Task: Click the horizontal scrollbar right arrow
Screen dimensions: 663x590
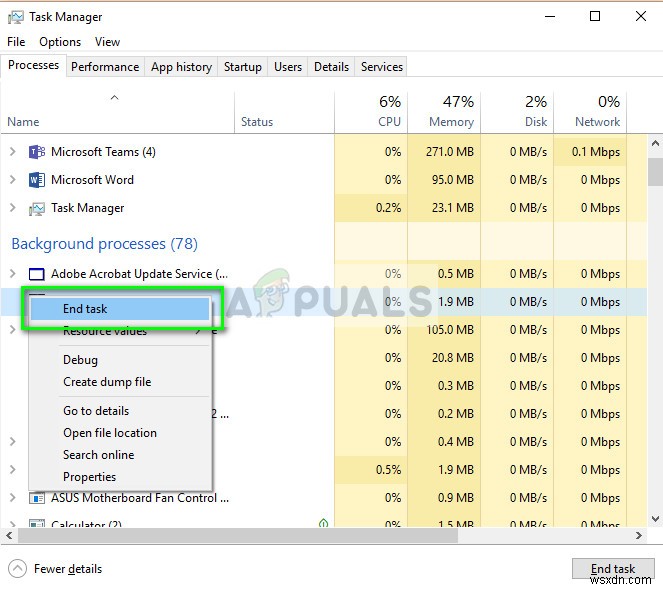Action: click(639, 535)
